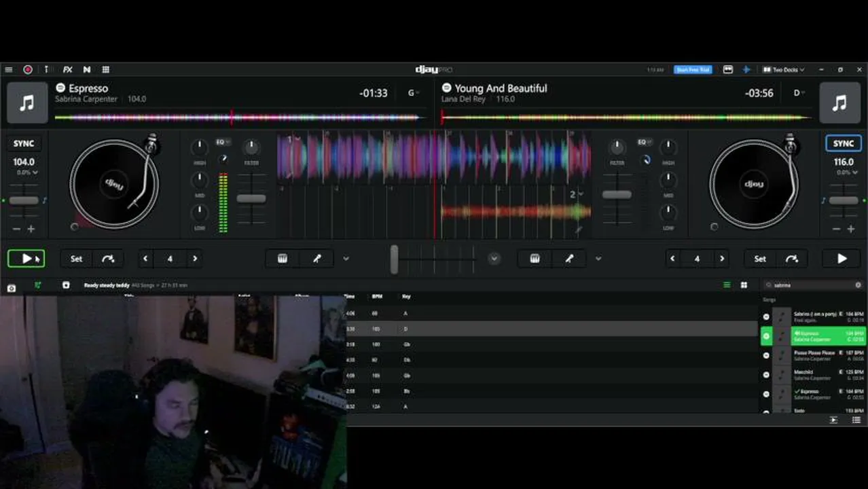Open the sampler grid icon
The image size is (868, 489).
tap(106, 69)
